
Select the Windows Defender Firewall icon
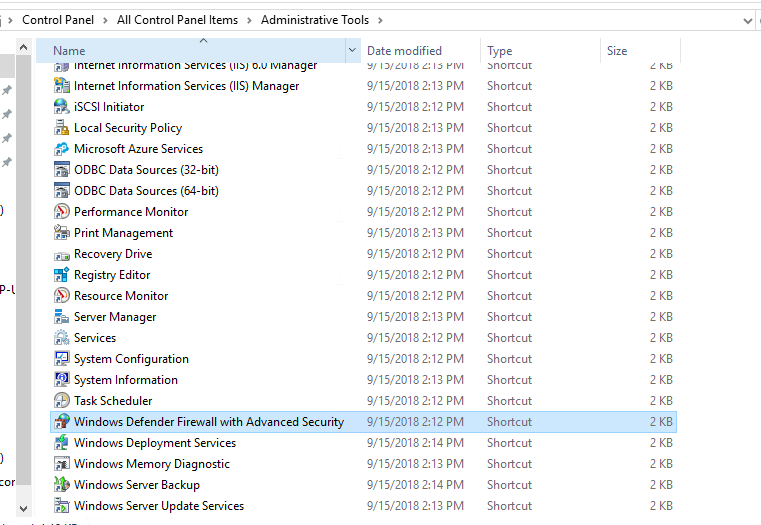(62, 422)
